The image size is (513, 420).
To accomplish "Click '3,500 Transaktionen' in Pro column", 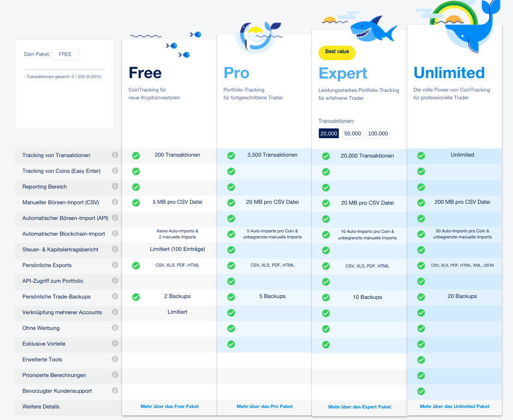I will point(272,155).
